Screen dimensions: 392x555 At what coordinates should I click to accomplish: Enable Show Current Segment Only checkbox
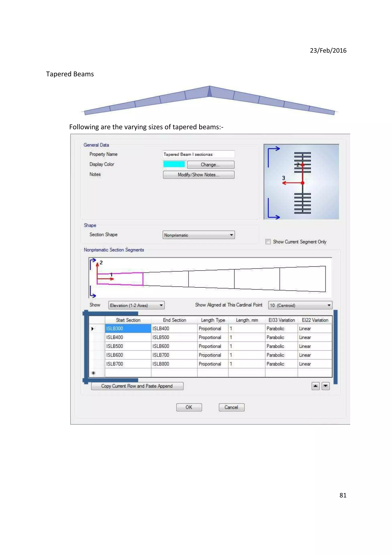(268, 242)
